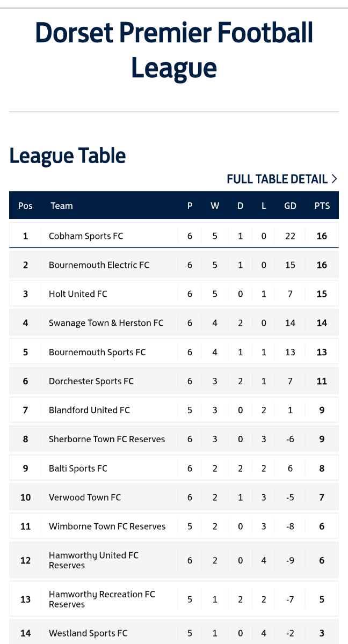348x644 pixels.
Task: Open Swanage Town & Herston FC row
Action: (174, 323)
